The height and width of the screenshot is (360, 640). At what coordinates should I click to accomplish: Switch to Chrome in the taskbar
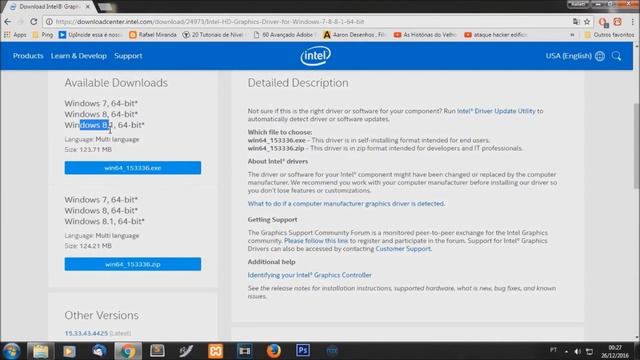point(127,351)
